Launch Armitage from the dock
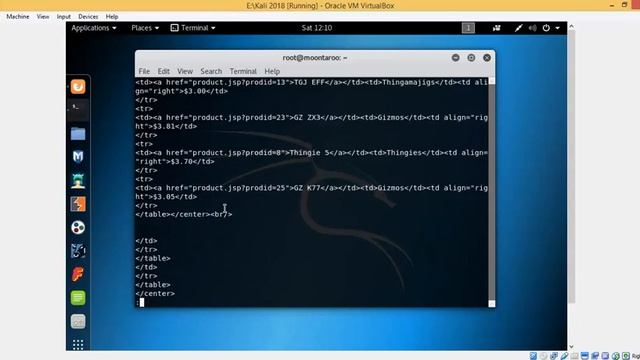This screenshot has height=360, width=640. point(78,180)
